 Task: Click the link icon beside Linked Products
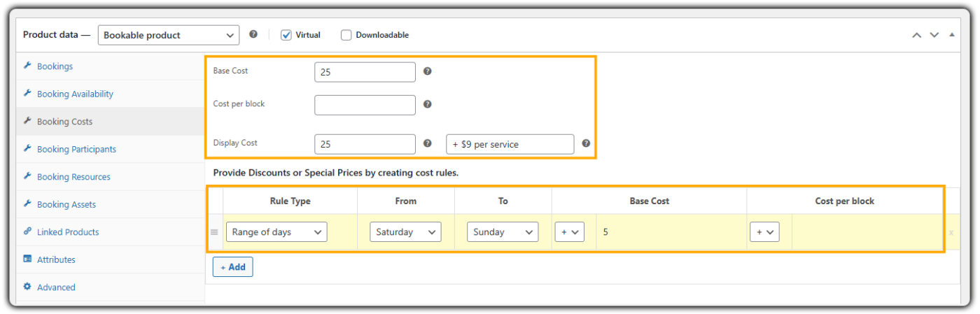coord(27,231)
